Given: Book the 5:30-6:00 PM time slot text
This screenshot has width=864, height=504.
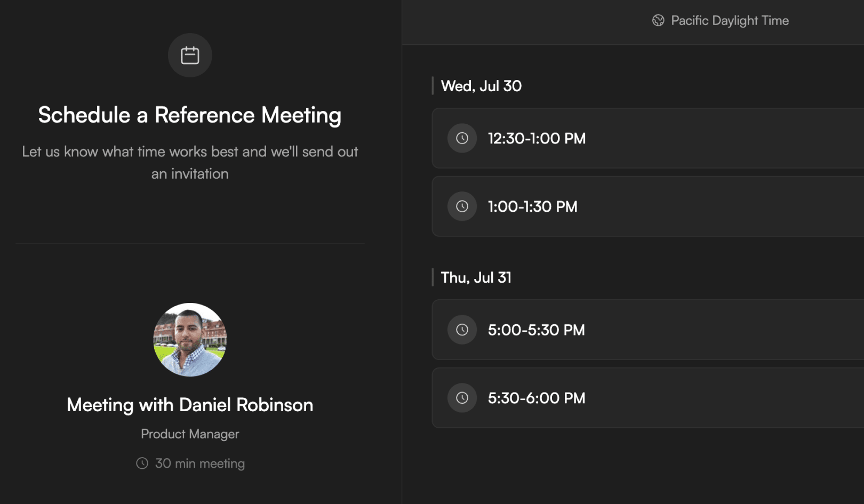Looking at the screenshot, I should point(537,398).
